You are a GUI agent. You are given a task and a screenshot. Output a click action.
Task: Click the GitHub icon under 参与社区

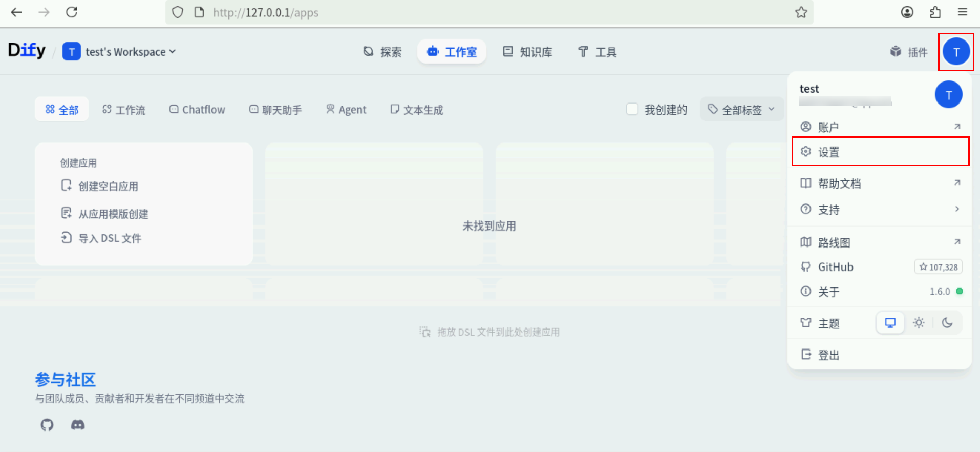click(47, 425)
